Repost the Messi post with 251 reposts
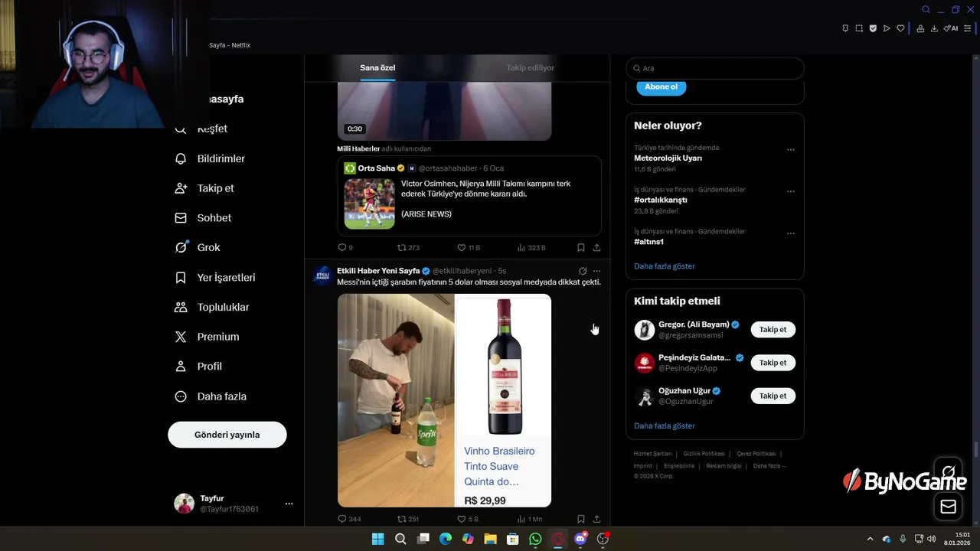Image resolution: width=980 pixels, height=551 pixels. click(408, 519)
